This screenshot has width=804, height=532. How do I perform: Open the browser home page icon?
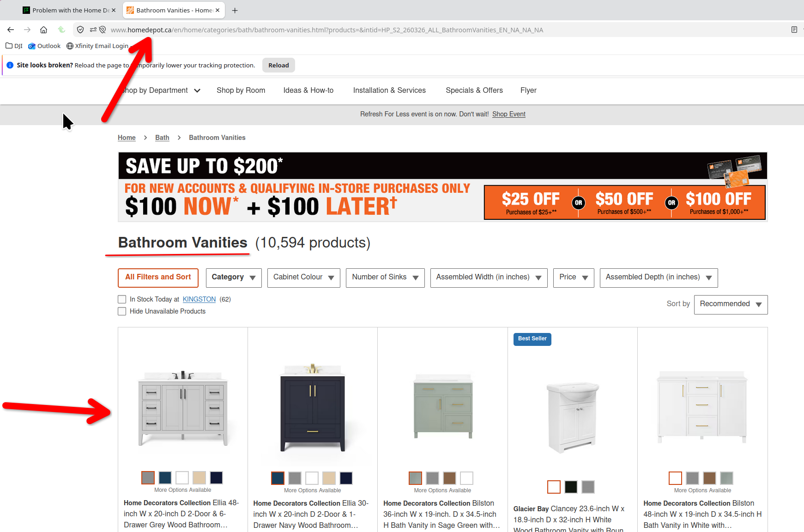tap(43, 30)
